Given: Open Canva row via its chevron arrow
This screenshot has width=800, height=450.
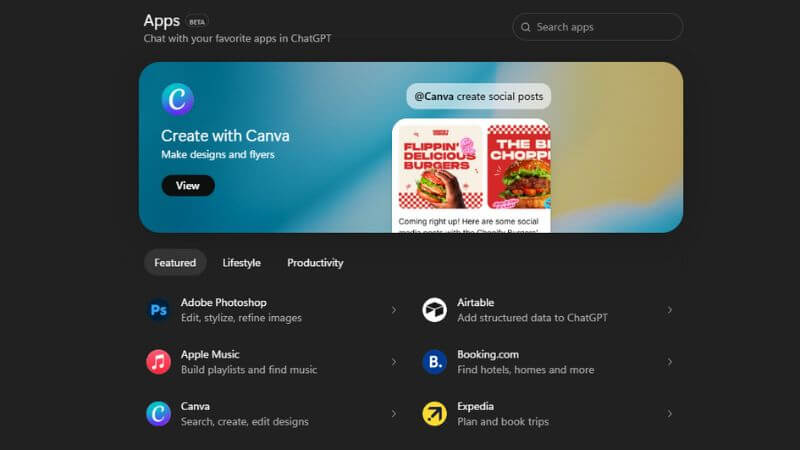Looking at the screenshot, I should click(394, 414).
